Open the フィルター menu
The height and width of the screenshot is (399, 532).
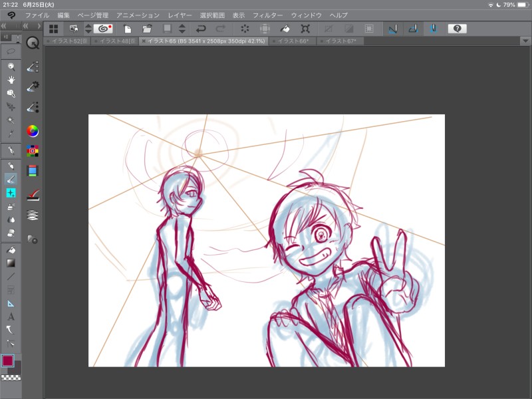(268, 15)
